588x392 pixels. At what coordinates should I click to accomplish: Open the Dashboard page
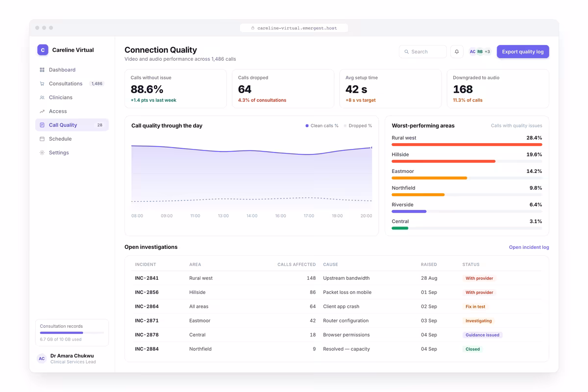click(x=72, y=70)
